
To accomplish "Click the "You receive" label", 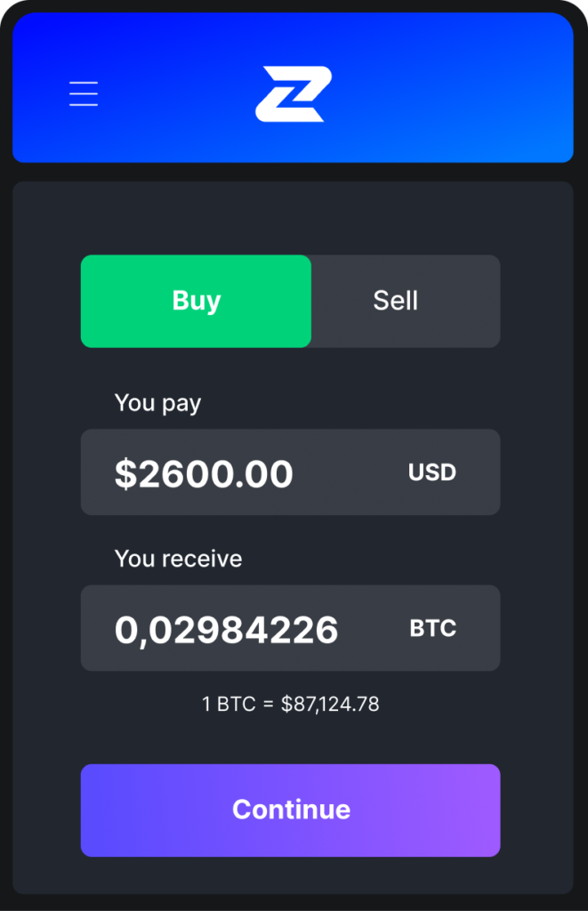I will 178,559.
